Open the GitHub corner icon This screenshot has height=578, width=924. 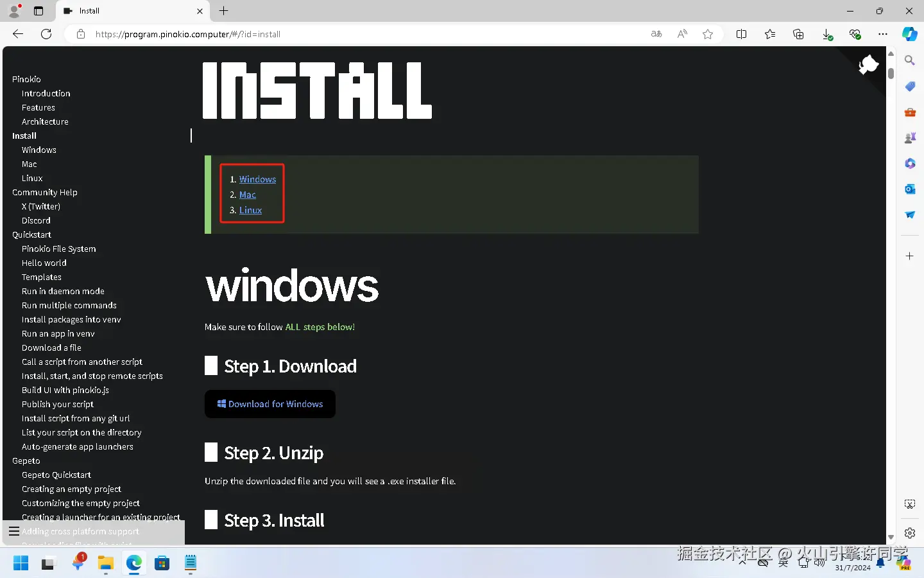pos(868,64)
